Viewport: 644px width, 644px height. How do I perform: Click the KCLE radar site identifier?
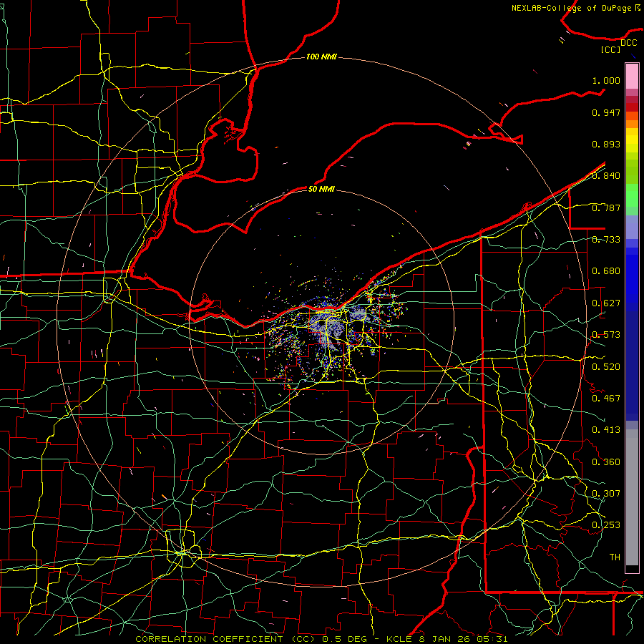[x=399, y=639]
